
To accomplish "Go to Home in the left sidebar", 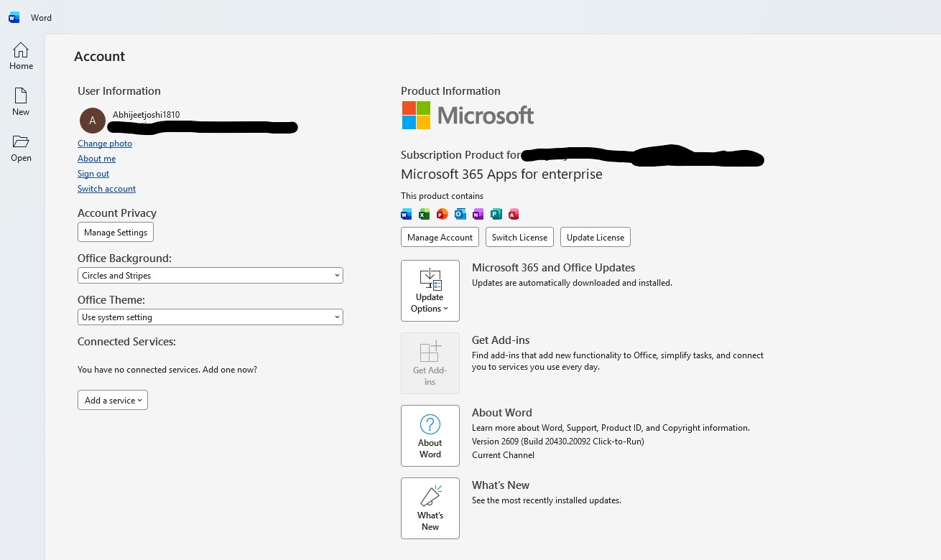I will pyautogui.click(x=22, y=56).
